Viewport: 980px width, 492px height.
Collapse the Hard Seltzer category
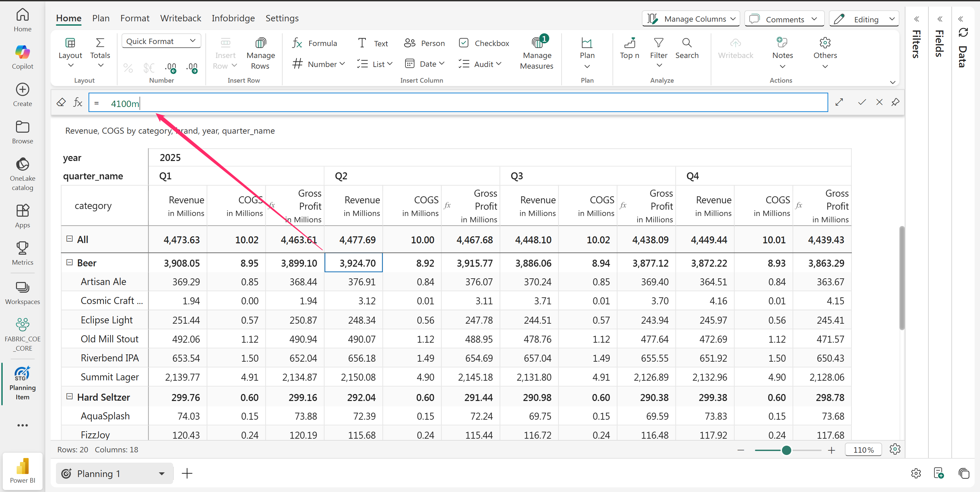coord(69,396)
